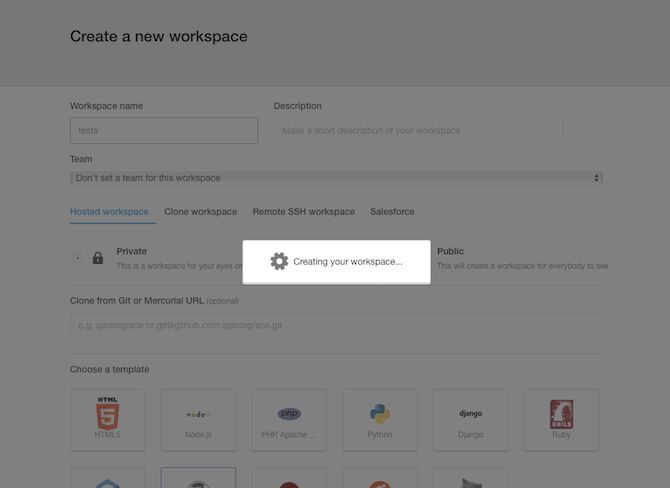Click the Team dropdown arrows
670x488 pixels.
pos(596,178)
